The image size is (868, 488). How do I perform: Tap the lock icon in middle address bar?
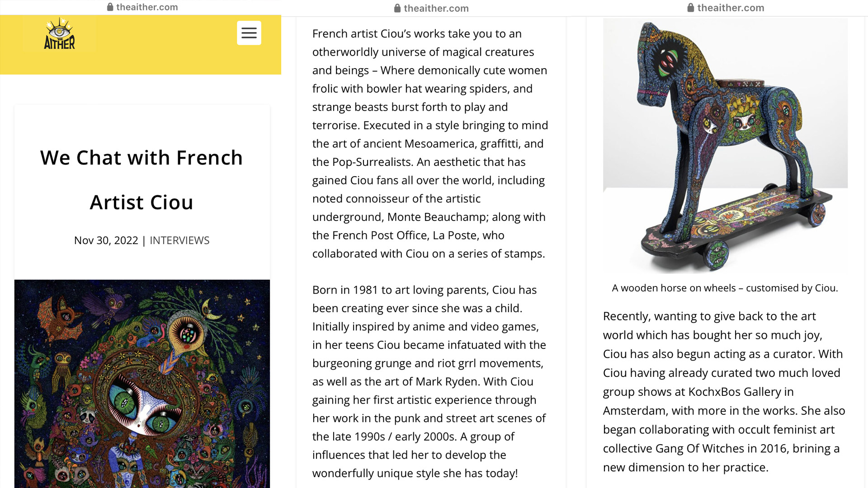tap(397, 8)
